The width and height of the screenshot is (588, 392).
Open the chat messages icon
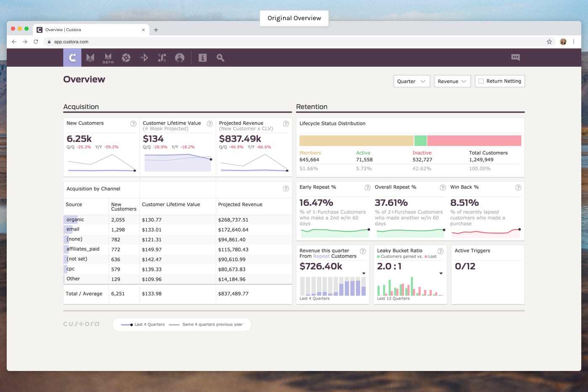pyautogui.click(x=515, y=57)
